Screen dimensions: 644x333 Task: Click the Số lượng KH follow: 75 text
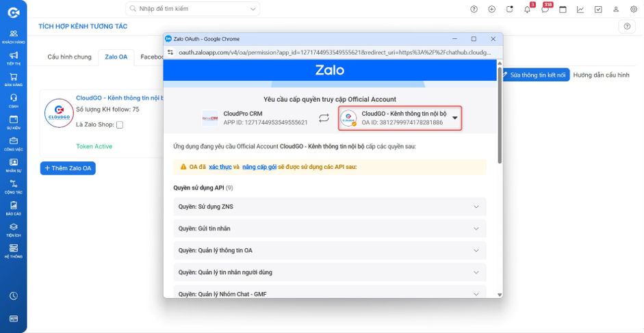(107, 109)
